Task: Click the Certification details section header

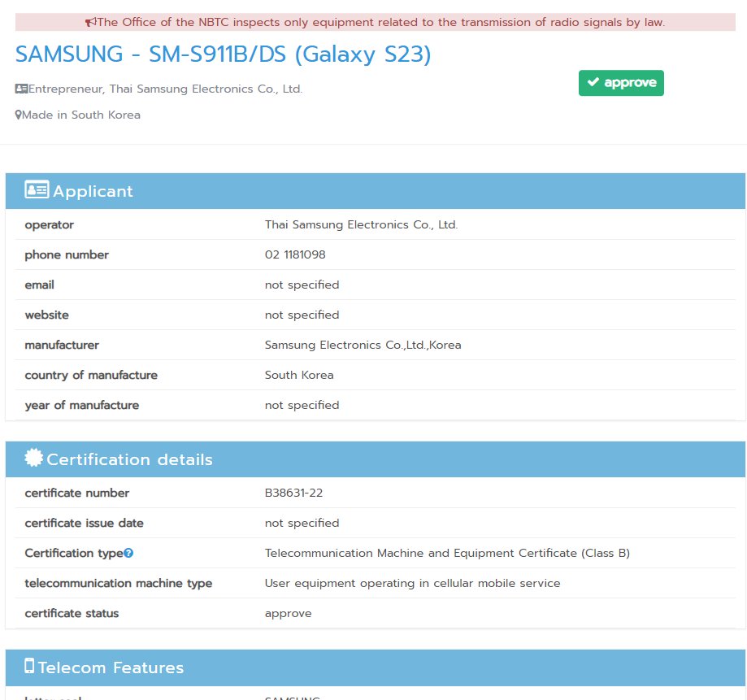Action: (x=376, y=459)
